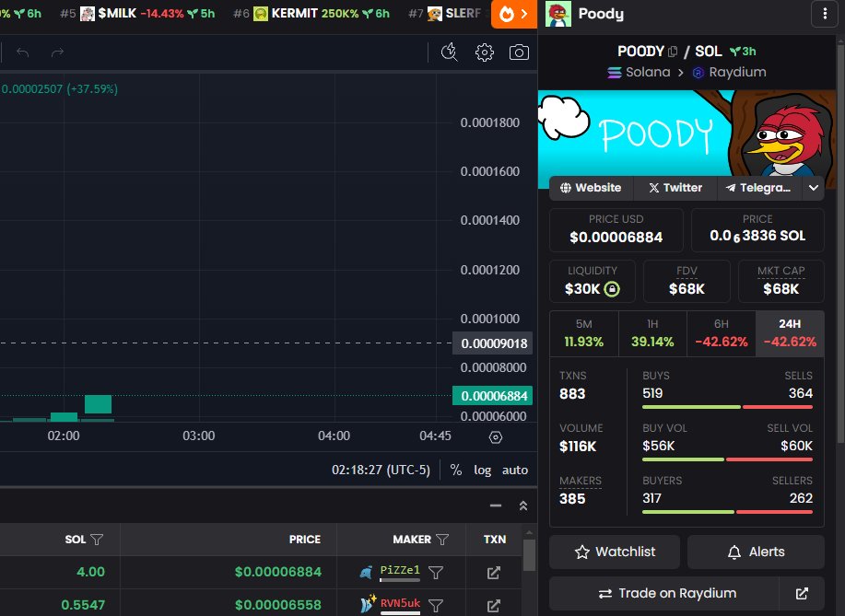The image size is (845, 616).
Task: Open the three-dot menu next to Poody
Action: coord(825,14)
